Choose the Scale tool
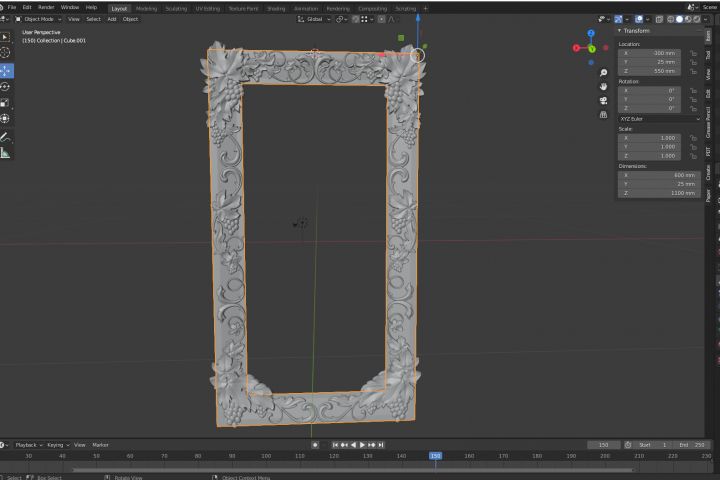Screen dimensions: 720x480 [x=6, y=103]
